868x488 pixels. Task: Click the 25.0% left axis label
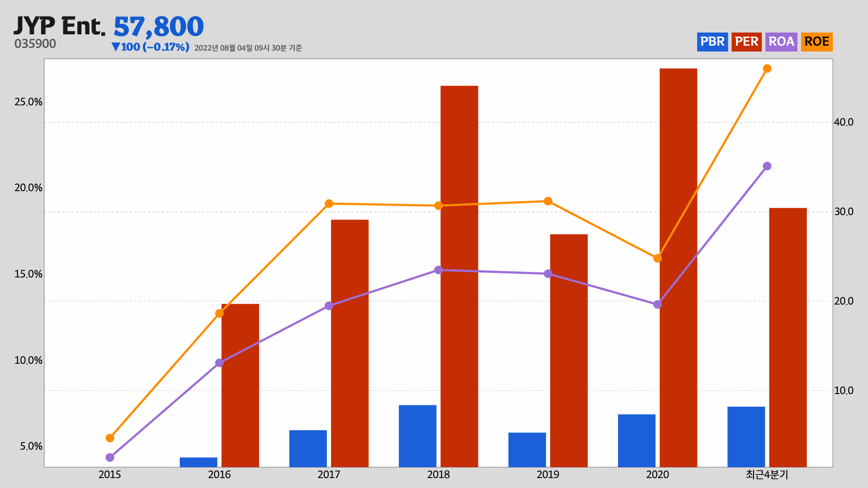[x=28, y=102]
